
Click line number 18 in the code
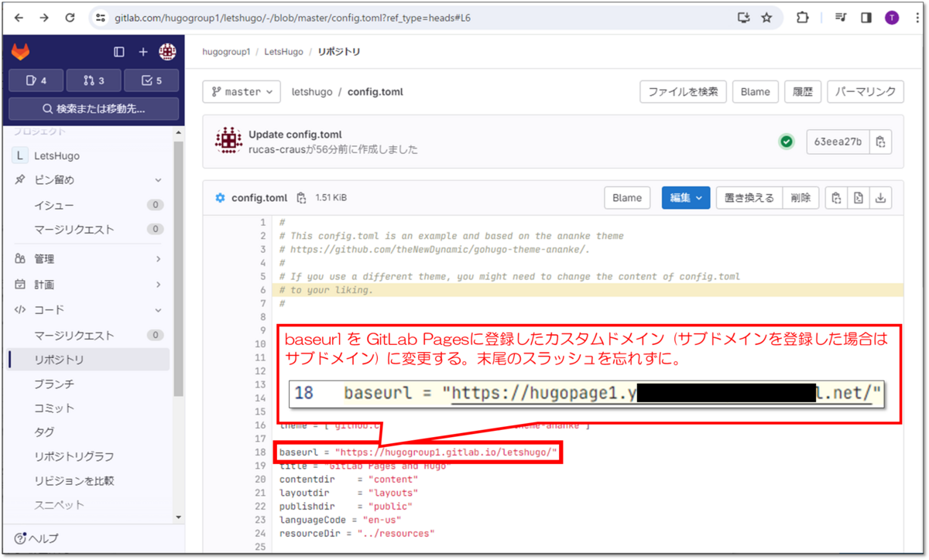coord(260,452)
